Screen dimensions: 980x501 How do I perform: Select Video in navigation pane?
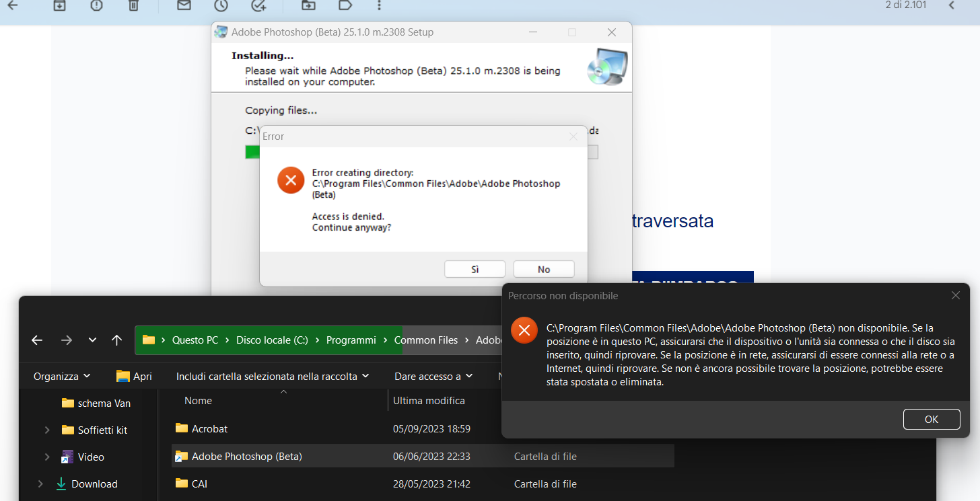[83, 457]
